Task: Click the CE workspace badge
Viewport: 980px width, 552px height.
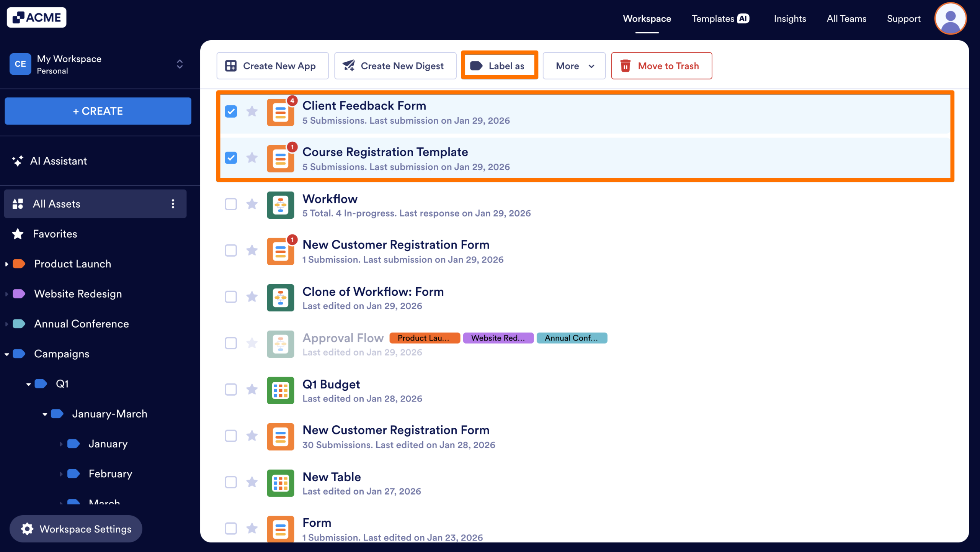Action: click(20, 64)
